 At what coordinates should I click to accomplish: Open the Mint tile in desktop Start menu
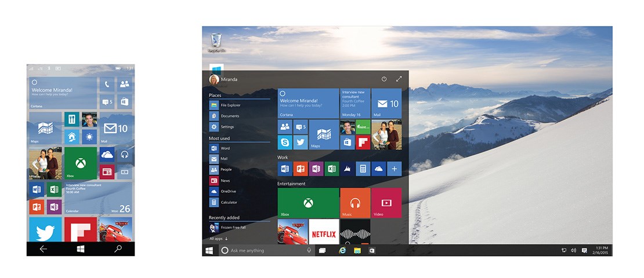coord(363,127)
